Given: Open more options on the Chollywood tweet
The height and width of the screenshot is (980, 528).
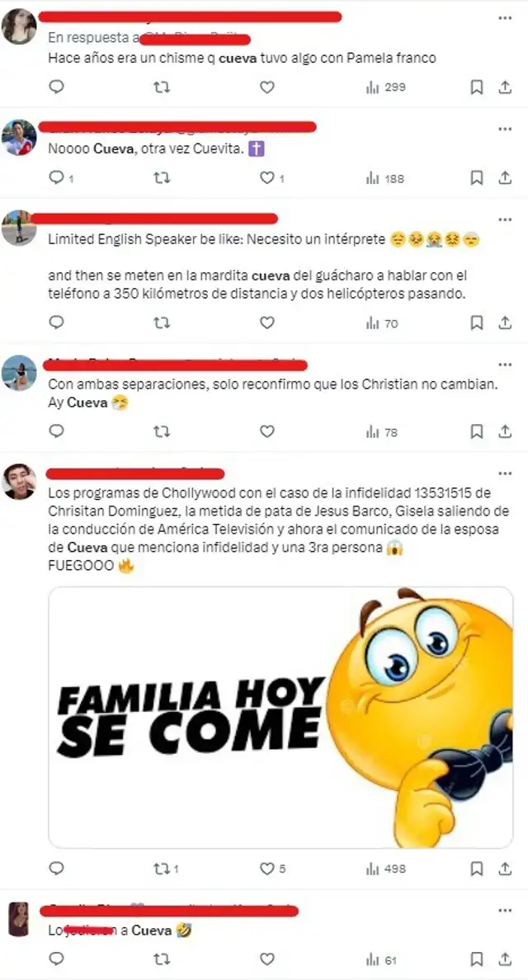Looking at the screenshot, I should (505, 474).
